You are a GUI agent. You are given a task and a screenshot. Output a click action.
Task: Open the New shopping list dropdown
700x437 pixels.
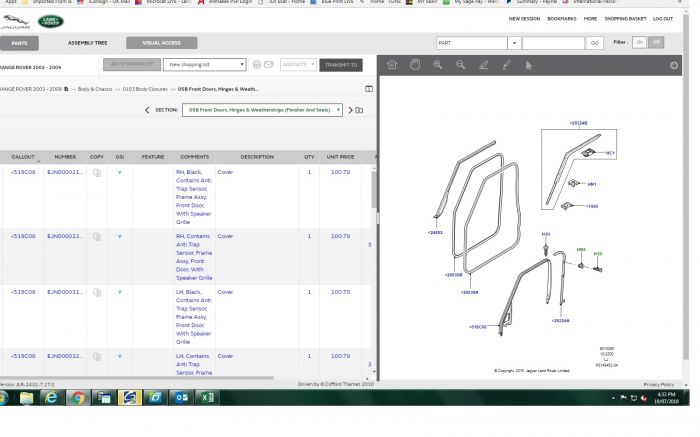pyautogui.click(x=204, y=65)
